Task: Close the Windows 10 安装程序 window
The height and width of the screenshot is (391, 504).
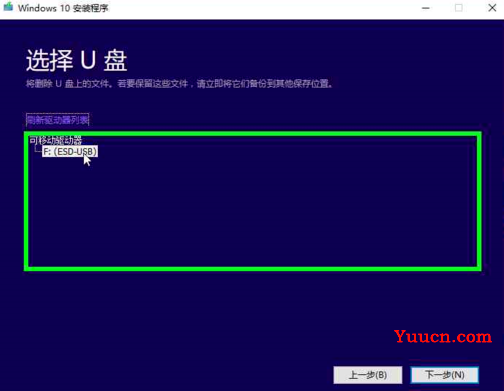Action: point(492,8)
